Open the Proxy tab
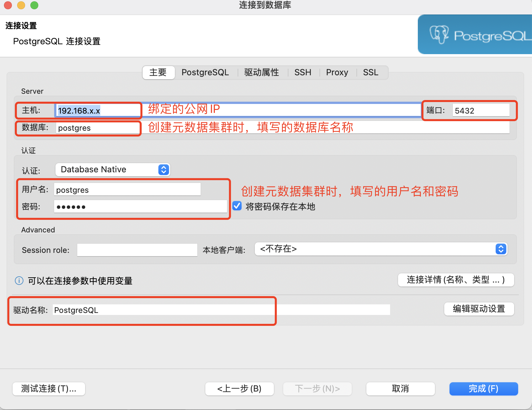 point(337,72)
